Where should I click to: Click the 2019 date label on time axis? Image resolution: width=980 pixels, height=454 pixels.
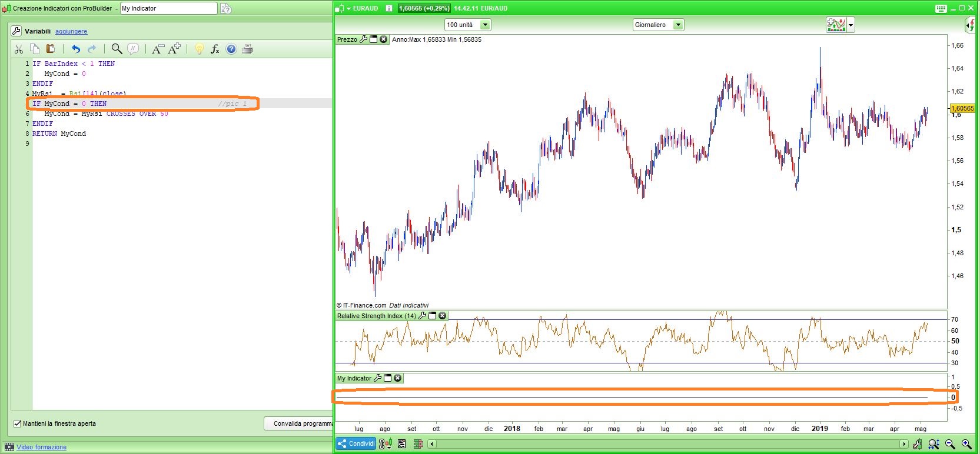click(820, 429)
